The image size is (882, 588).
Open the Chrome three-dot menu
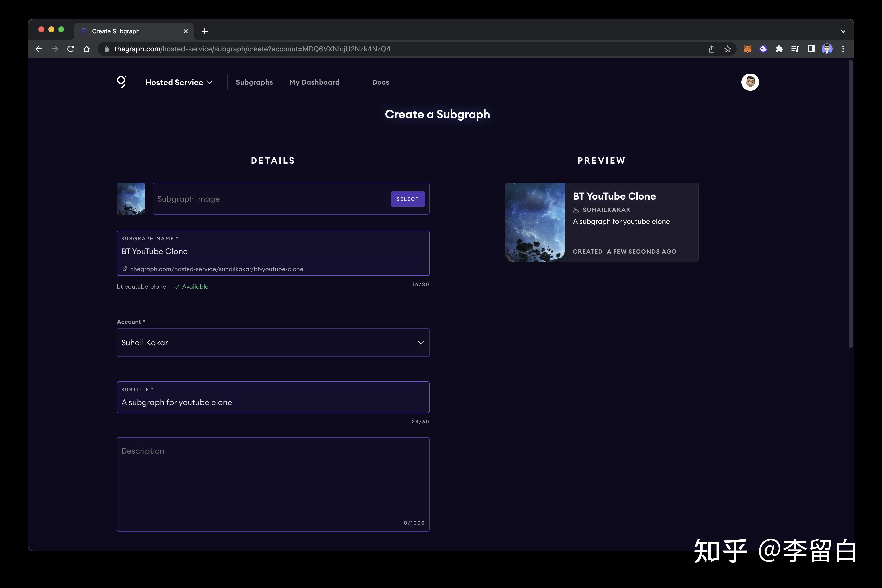(x=843, y=49)
